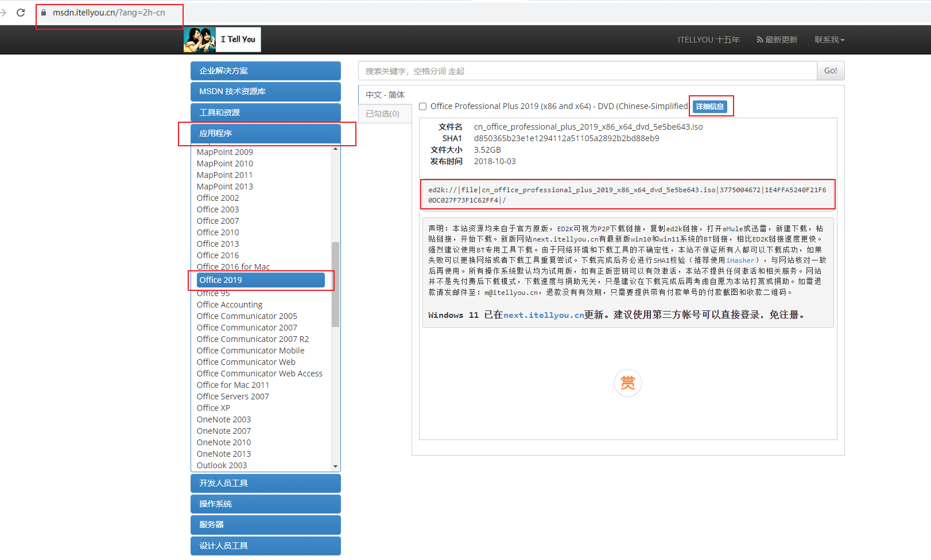Expand the 设计人员工具 category

tap(266, 546)
